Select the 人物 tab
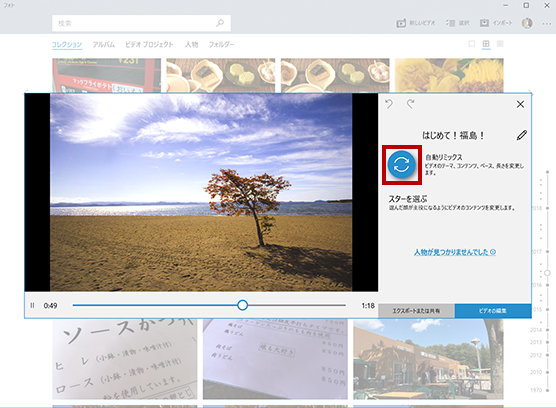Viewport: 556px width, 408px height. tap(191, 44)
